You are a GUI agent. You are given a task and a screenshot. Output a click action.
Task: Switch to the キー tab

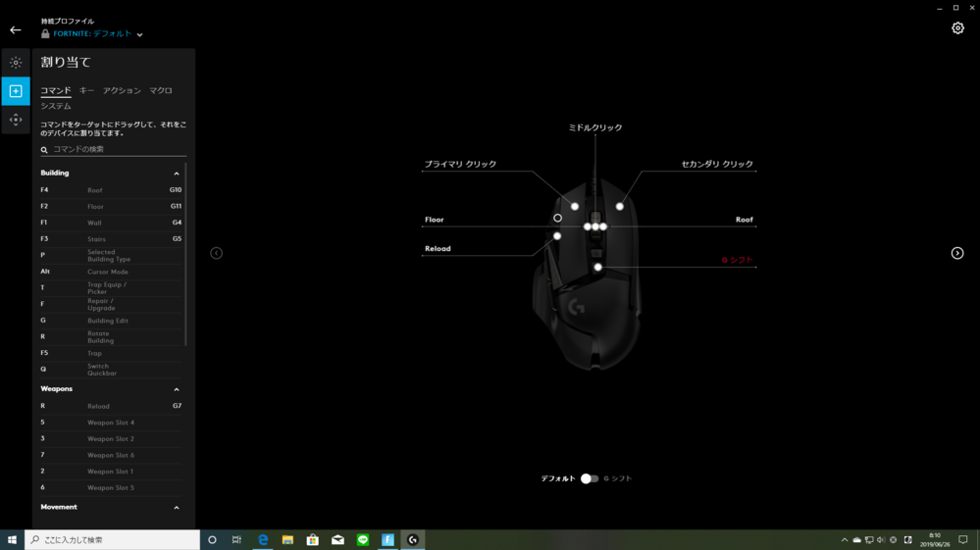pyautogui.click(x=86, y=90)
